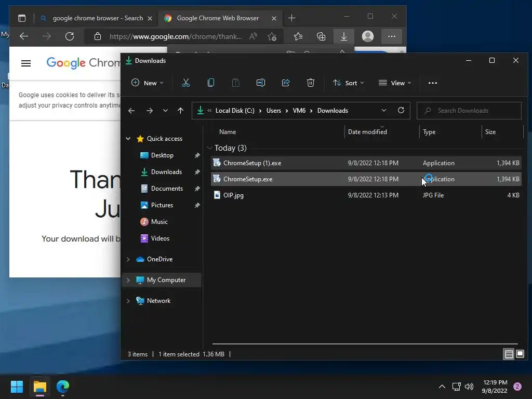Expand address bar history dropdown
Viewport: 532px width, 399px height.
click(x=384, y=110)
